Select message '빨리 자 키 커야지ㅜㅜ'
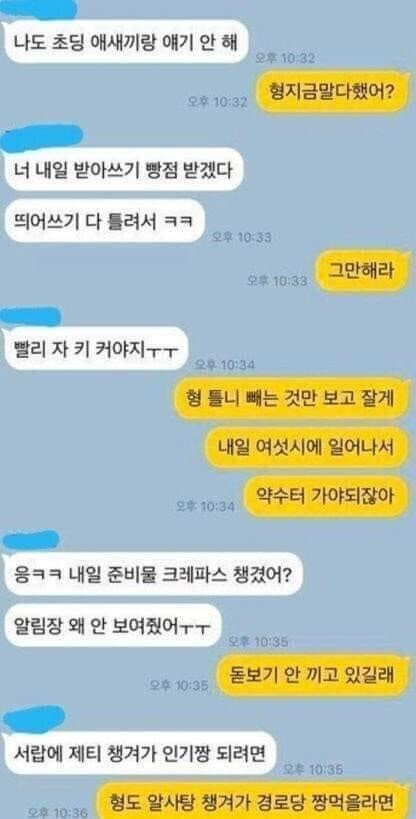 tap(95, 348)
